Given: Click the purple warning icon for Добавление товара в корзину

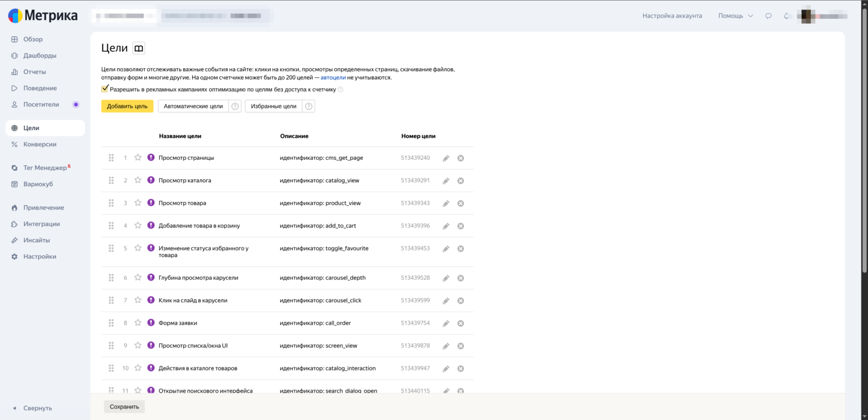Looking at the screenshot, I should (151, 225).
